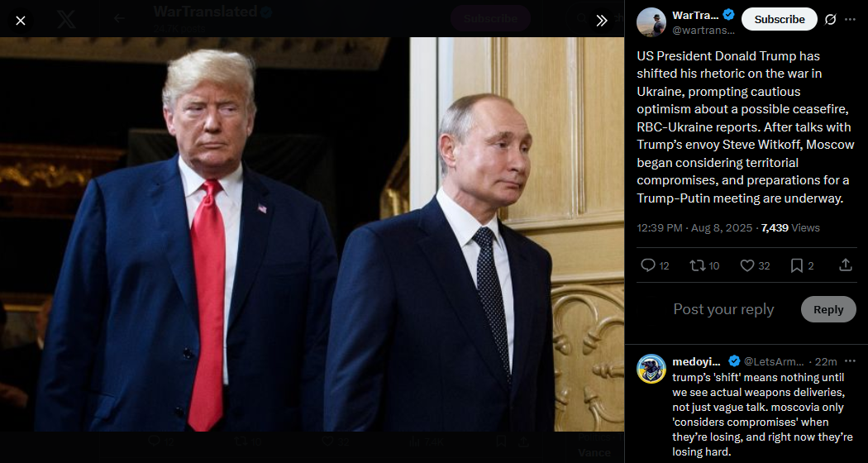
Task: Focus the Post your reply field
Action: point(723,309)
